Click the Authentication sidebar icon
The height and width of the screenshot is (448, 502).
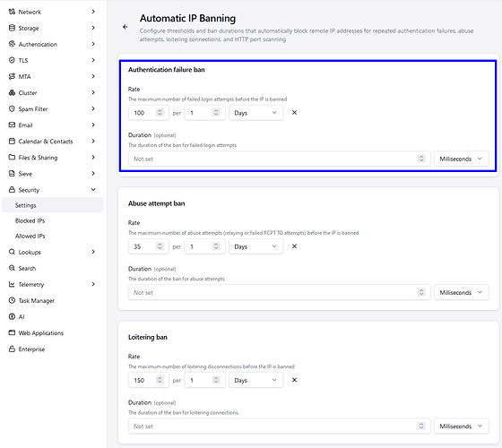tap(12, 44)
